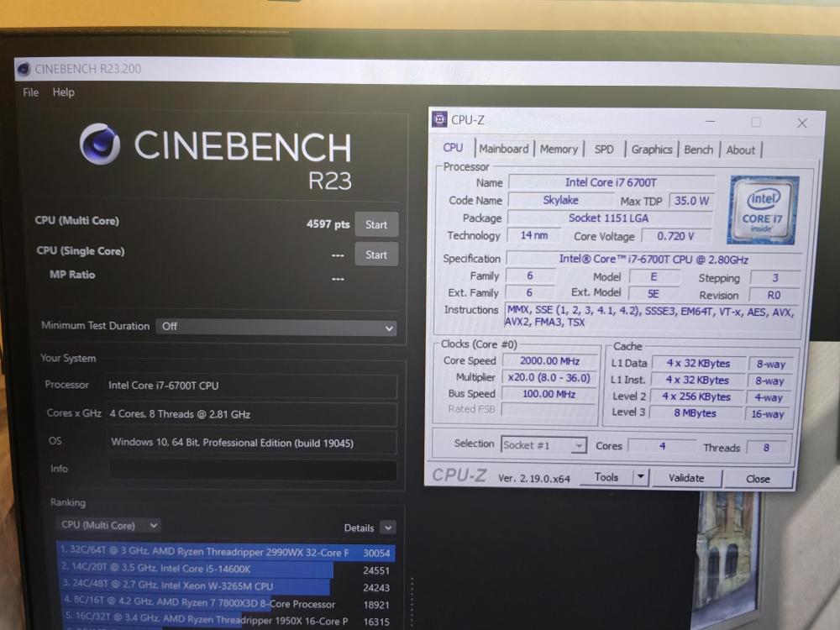
Task: Switch to the Mainboard tab
Action: point(503,149)
